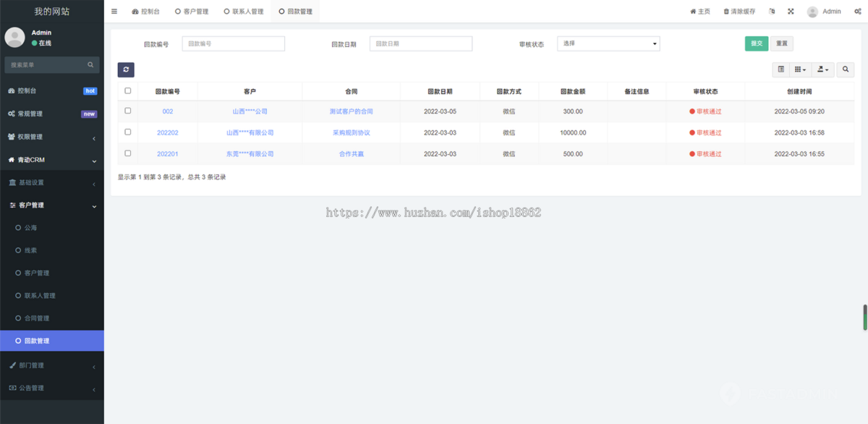Toggle fullscreen mode via the expand icon

click(x=791, y=11)
